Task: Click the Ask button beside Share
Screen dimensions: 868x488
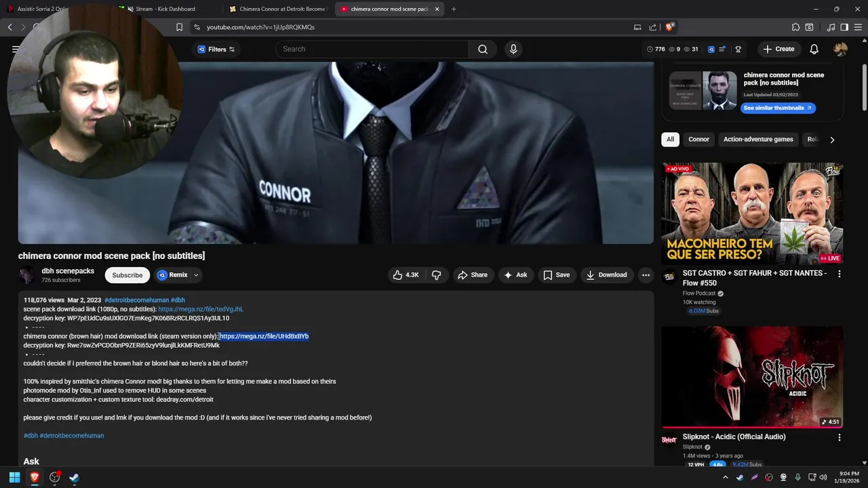Action: [515, 274]
